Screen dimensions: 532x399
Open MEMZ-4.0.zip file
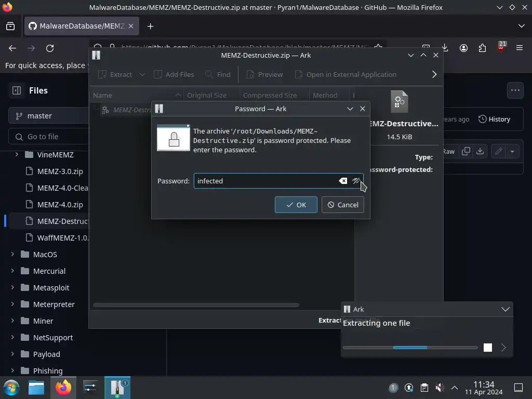60,205
